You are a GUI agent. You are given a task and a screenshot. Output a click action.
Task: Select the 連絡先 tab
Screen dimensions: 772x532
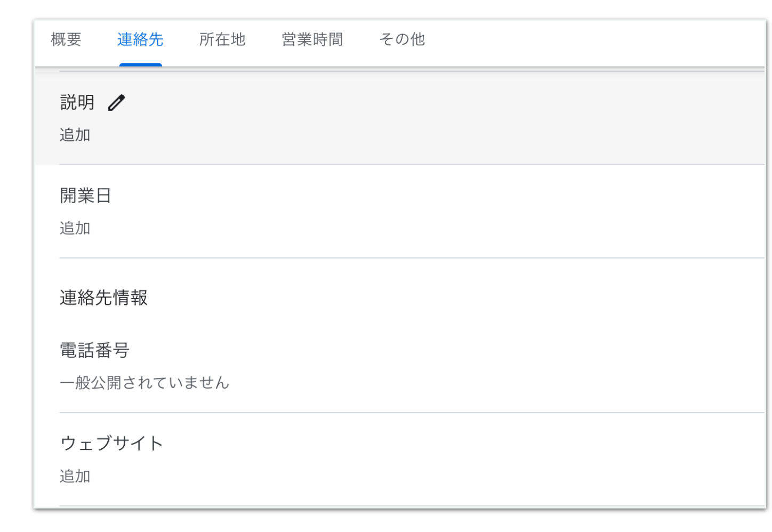click(140, 39)
